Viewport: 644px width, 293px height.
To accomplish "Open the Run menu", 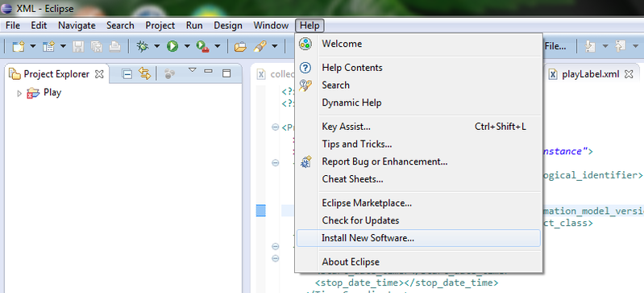I will [x=194, y=26].
